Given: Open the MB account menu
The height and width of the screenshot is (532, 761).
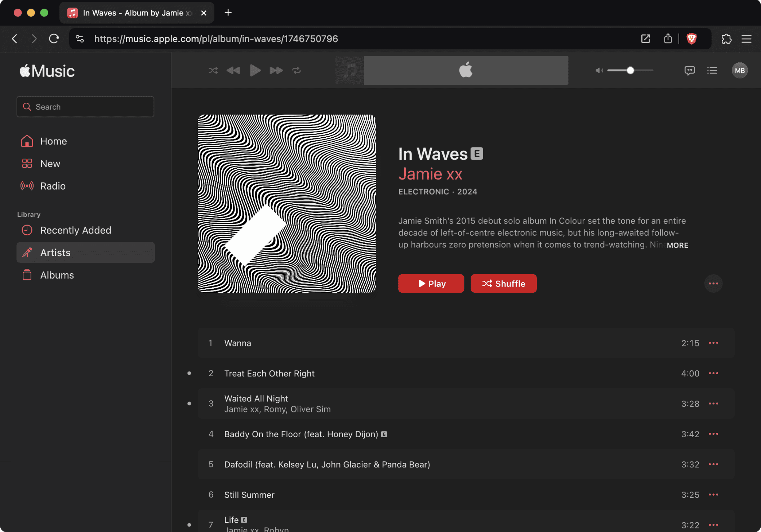Looking at the screenshot, I should click(x=740, y=70).
